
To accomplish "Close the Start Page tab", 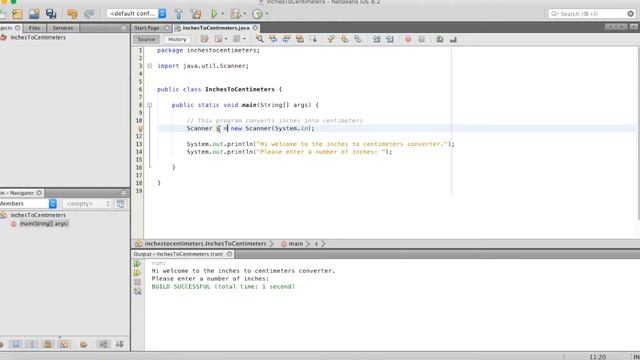I will 167,28.
